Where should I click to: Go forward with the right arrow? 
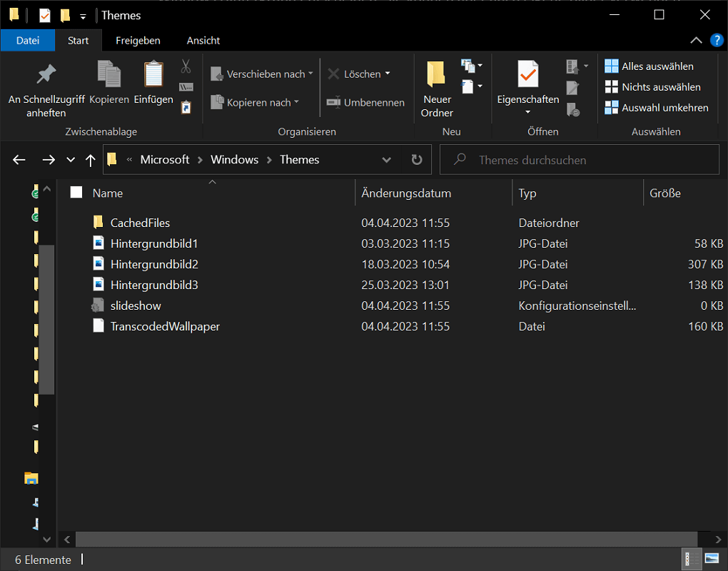pos(49,160)
